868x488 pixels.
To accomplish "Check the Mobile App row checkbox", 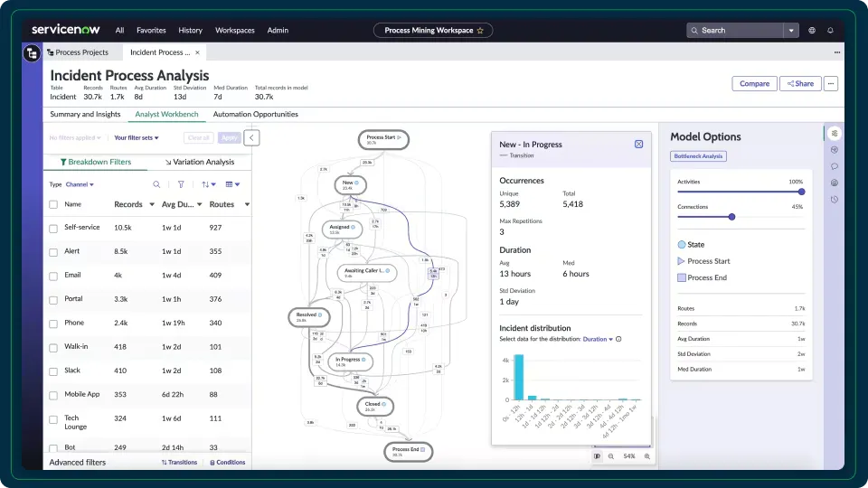I will click(53, 395).
